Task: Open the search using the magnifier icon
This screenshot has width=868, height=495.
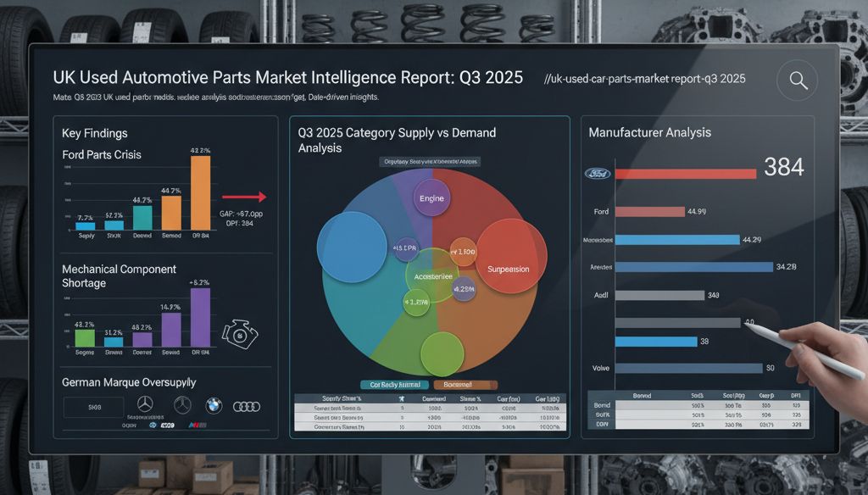Action: [797, 81]
